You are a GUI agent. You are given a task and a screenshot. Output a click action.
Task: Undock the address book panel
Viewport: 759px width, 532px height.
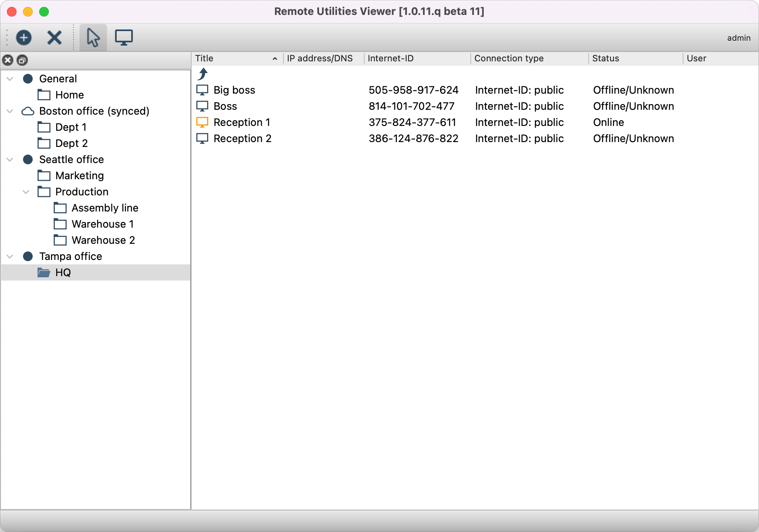pos(22,61)
